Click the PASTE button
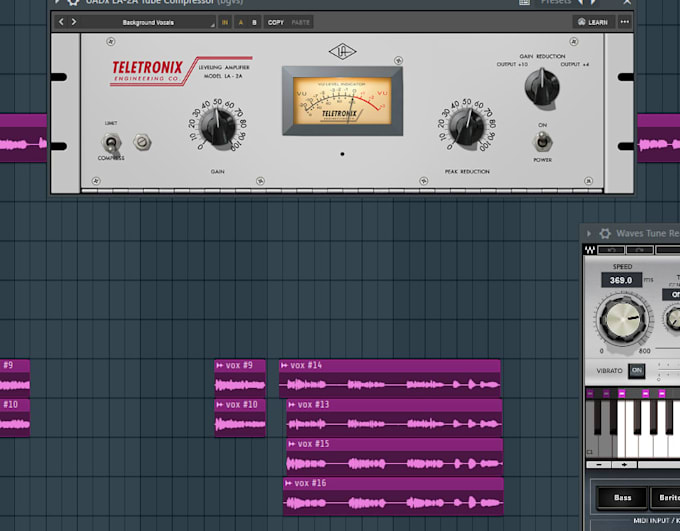 (301, 23)
